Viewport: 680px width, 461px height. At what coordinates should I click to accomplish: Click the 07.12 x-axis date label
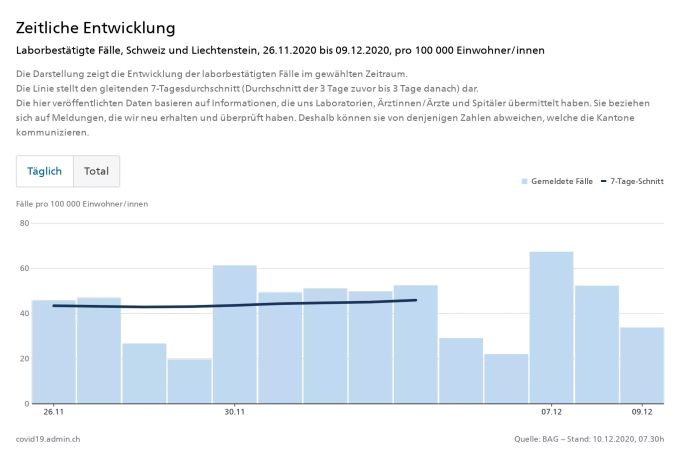(x=552, y=412)
